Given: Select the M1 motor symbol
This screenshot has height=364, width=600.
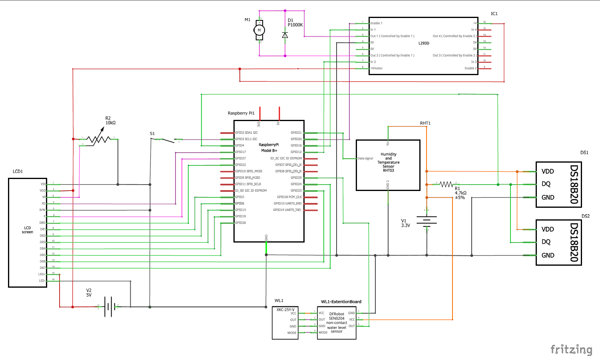Looking at the screenshot, I should [259, 30].
